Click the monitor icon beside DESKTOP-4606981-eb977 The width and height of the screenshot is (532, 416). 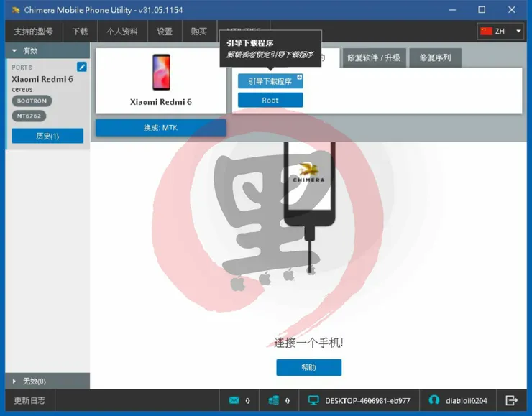[313, 400]
